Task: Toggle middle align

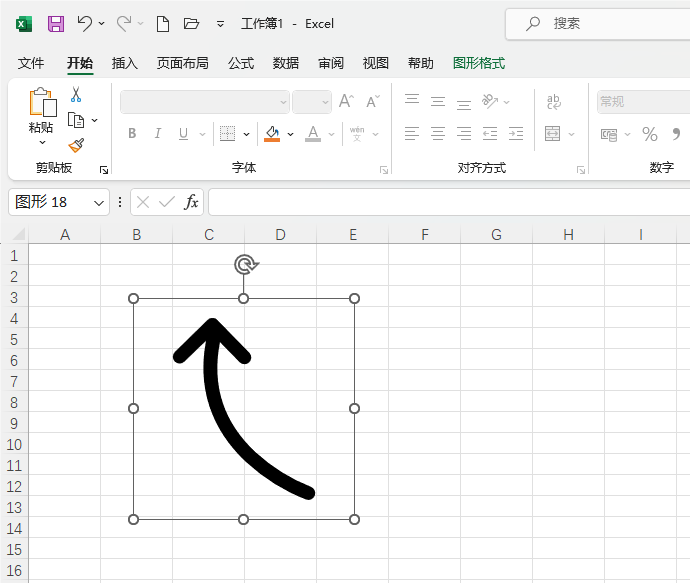Action: (438, 101)
